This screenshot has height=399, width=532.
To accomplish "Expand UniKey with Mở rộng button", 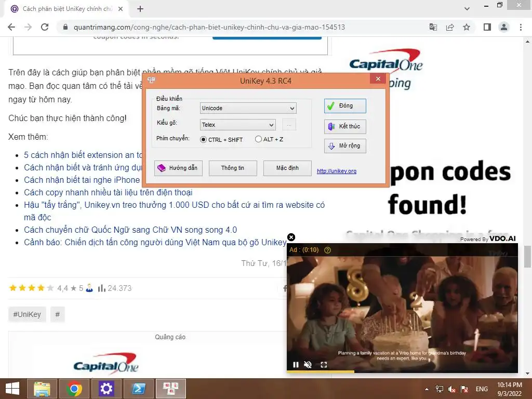I will coord(345,146).
